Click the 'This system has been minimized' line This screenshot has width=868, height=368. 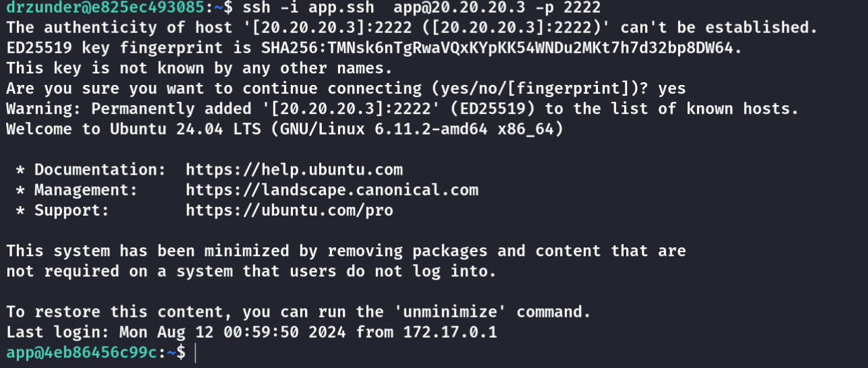[346, 251]
